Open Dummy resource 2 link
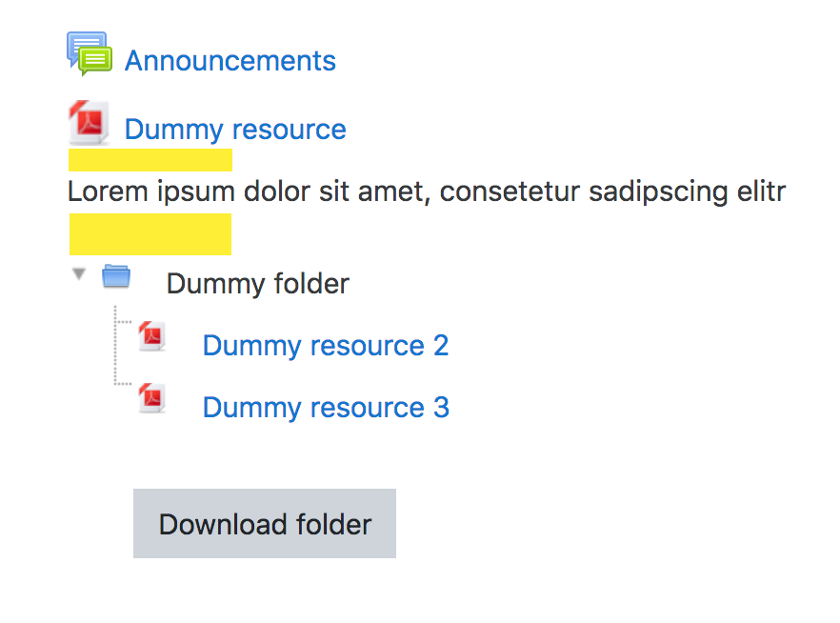 tap(326, 346)
